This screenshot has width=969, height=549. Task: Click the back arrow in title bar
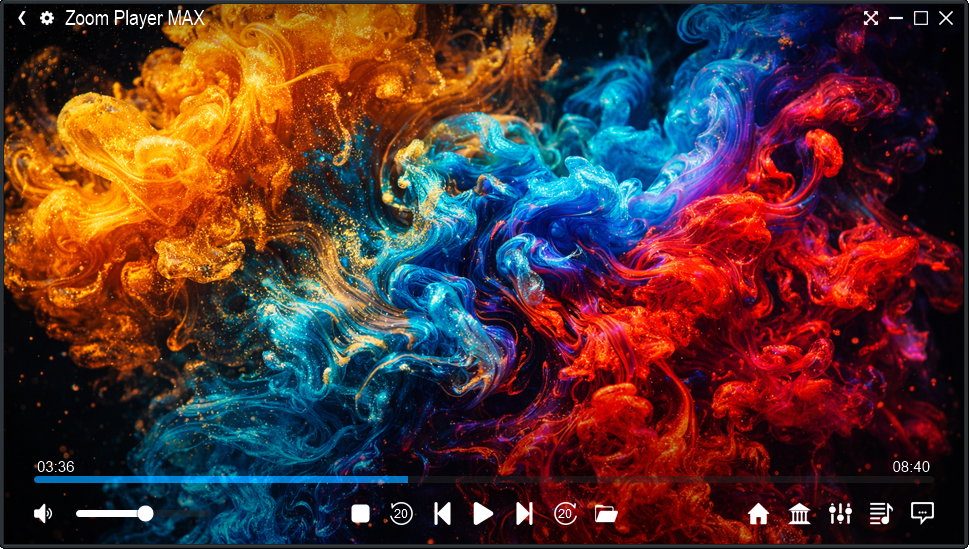coord(22,18)
